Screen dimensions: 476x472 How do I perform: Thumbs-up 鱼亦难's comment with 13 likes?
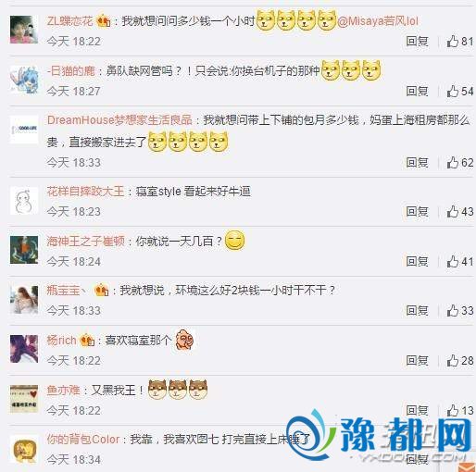[x=453, y=410]
